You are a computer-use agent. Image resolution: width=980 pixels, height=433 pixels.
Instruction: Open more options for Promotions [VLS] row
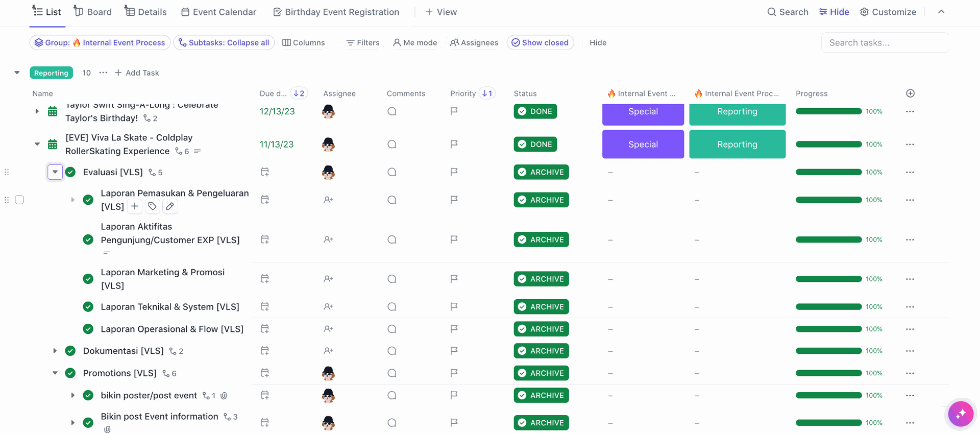point(910,373)
